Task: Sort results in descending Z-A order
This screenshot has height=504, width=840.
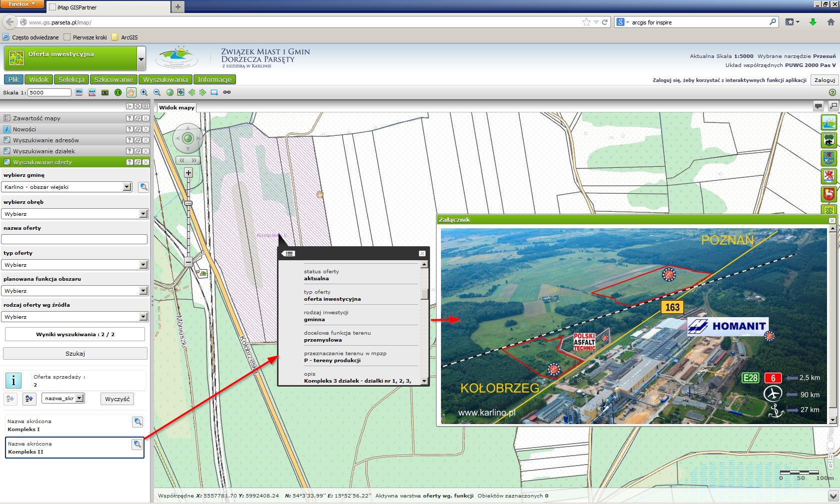Action: tap(29, 399)
